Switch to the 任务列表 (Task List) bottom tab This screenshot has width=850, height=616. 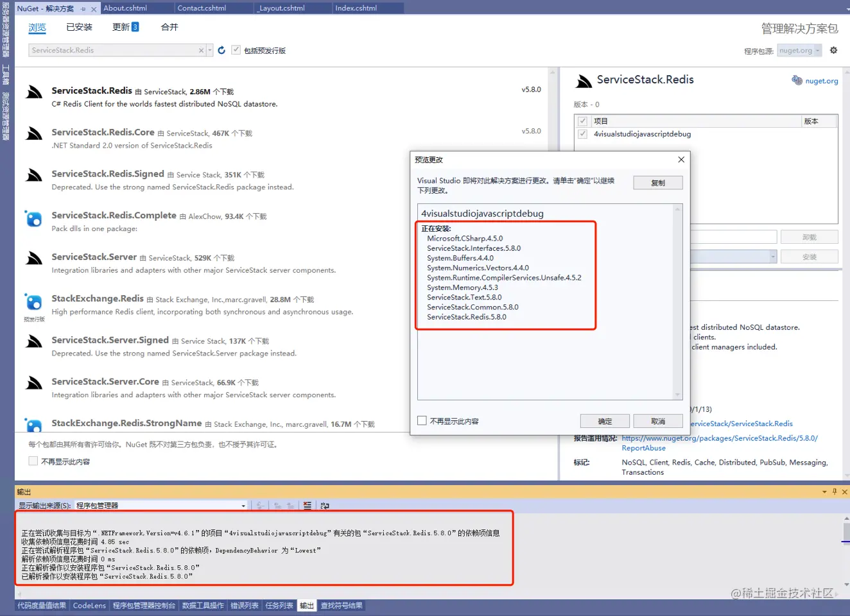pos(279,605)
